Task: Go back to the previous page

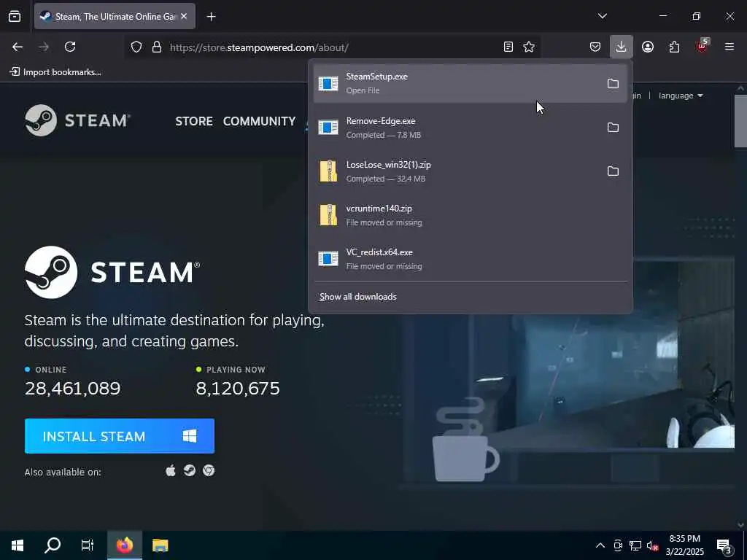Action: pos(18,47)
